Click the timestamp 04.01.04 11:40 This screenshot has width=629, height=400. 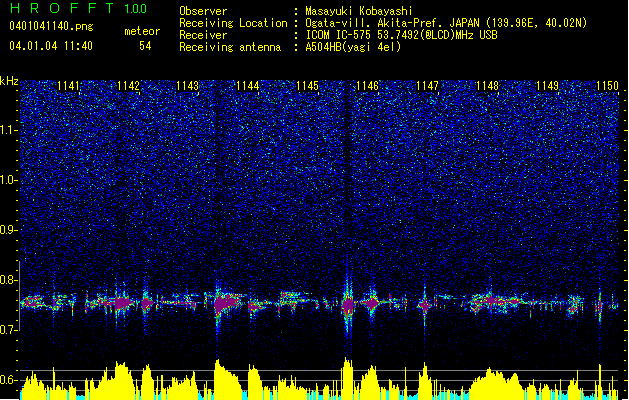51,46
